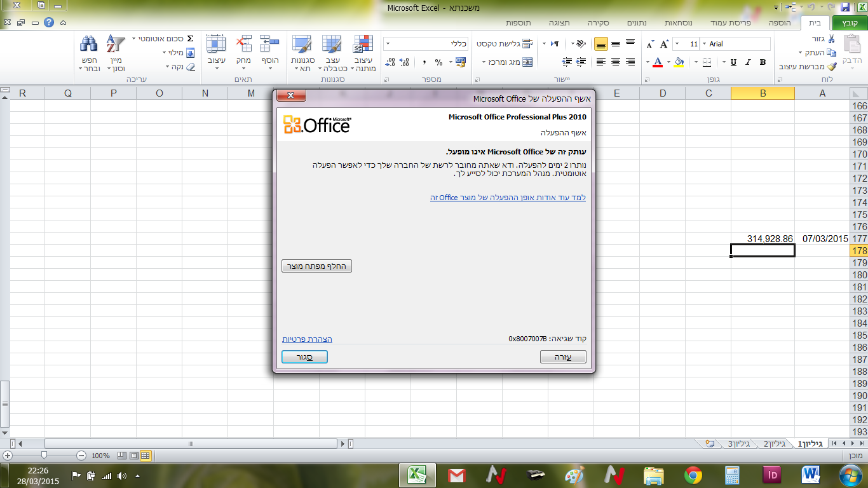Click the Help (עזרה) button in dialog
The width and height of the screenshot is (868, 488).
click(x=563, y=357)
